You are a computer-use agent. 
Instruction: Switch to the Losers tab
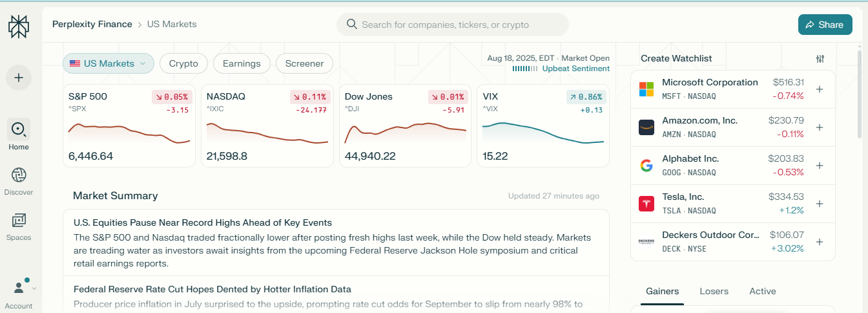tap(714, 291)
